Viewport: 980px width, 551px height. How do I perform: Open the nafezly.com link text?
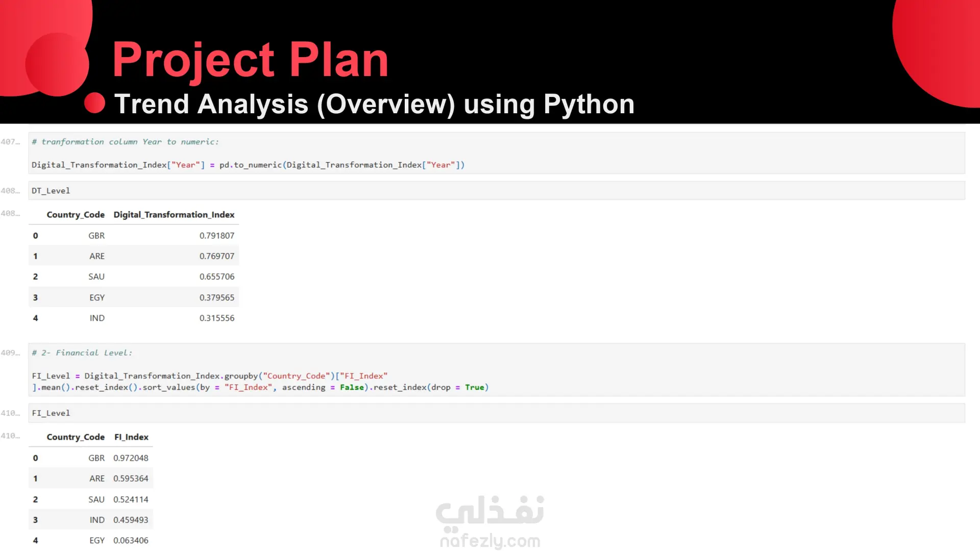pos(490,541)
